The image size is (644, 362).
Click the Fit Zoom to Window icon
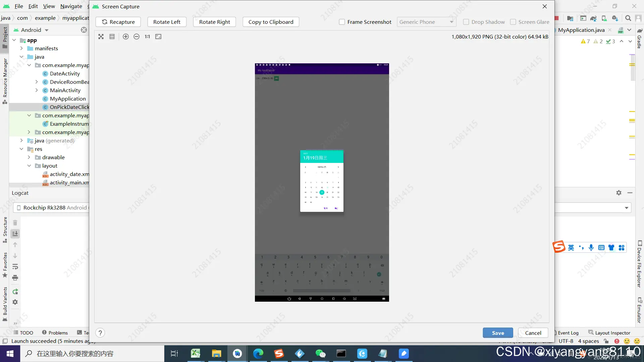pos(158,37)
